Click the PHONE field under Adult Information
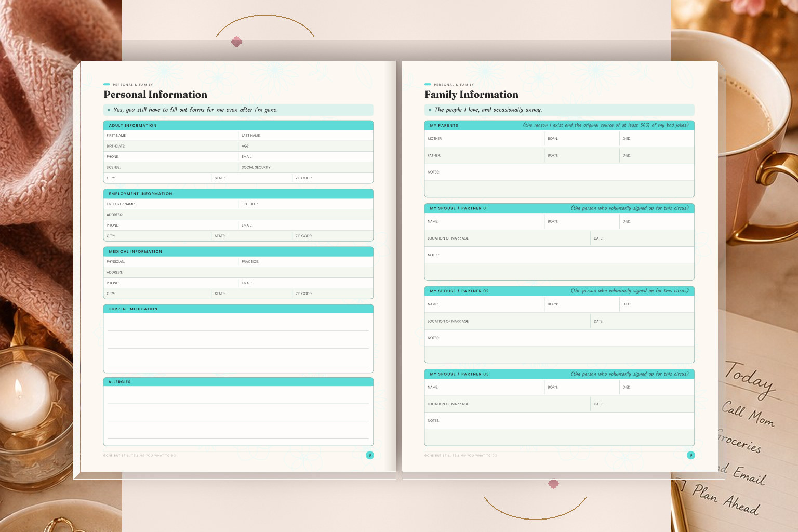Viewport: 798px width, 532px height. tap(171, 157)
